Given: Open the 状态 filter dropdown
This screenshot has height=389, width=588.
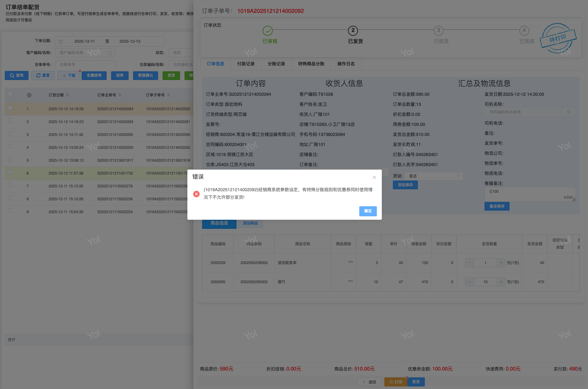Looking at the screenshot, I should [x=181, y=53].
